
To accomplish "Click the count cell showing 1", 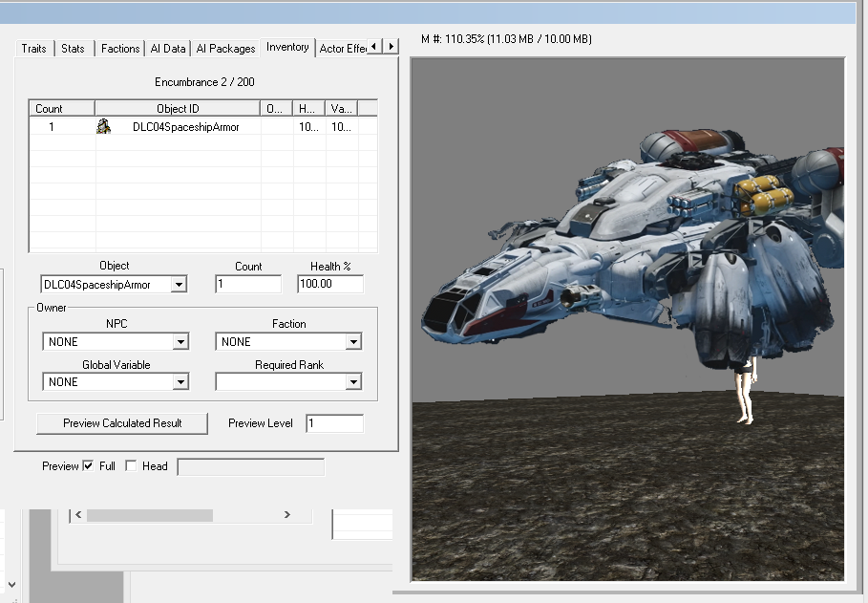I will pyautogui.click(x=52, y=127).
